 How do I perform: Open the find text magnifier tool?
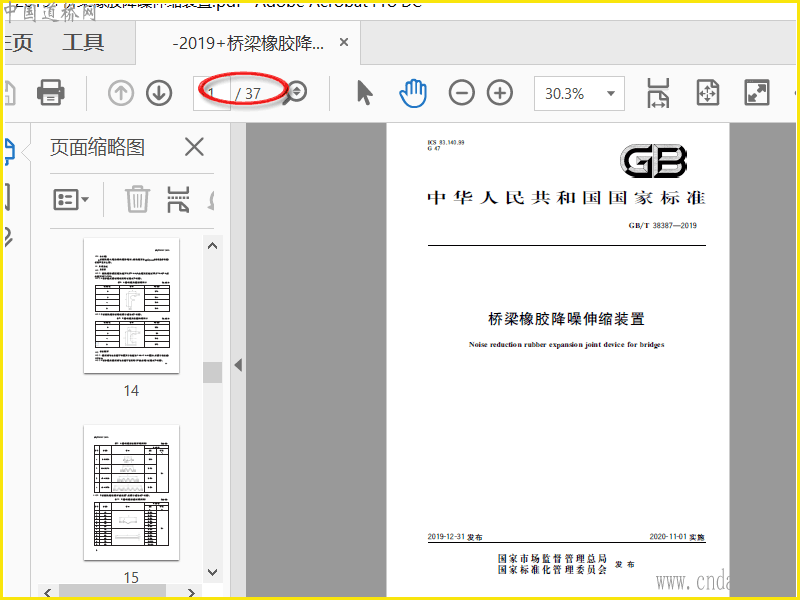pos(295,93)
